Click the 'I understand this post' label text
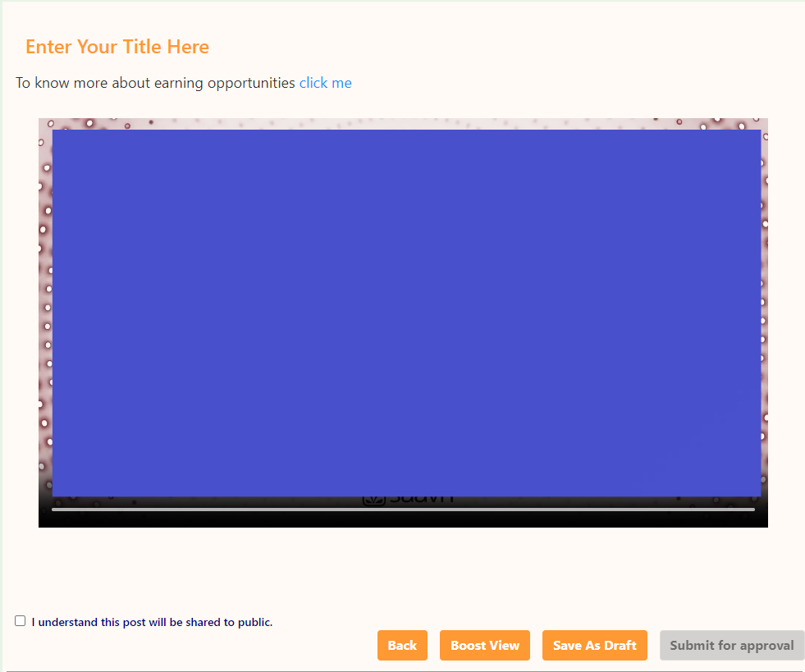Screen dimensions: 805x672 click(x=152, y=623)
